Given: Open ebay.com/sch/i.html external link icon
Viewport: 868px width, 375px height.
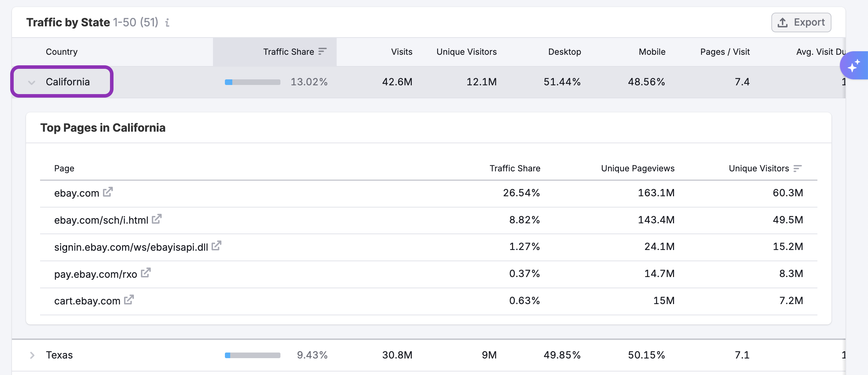Looking at the screenshot, I should (x=157, y=219).
